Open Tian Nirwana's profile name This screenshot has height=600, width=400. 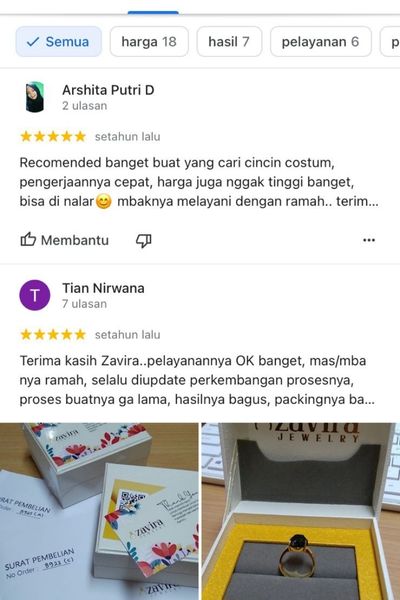103,288
